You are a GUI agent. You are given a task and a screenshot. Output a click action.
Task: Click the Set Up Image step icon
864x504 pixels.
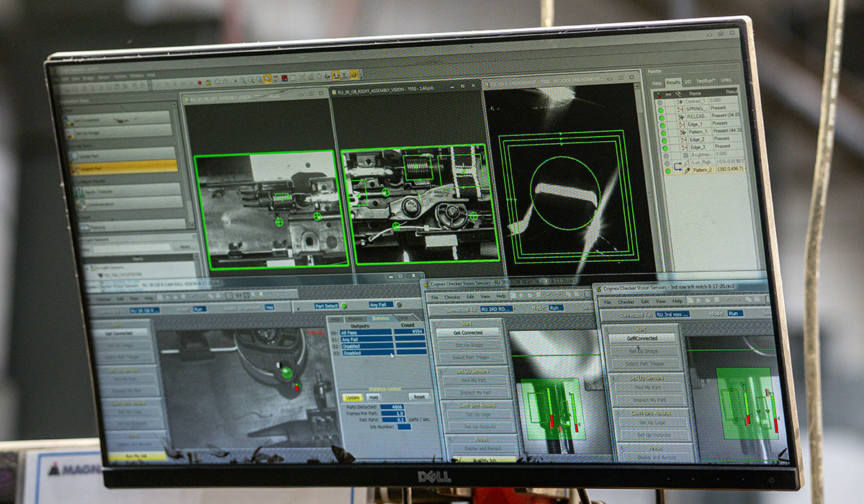point(71,132)
